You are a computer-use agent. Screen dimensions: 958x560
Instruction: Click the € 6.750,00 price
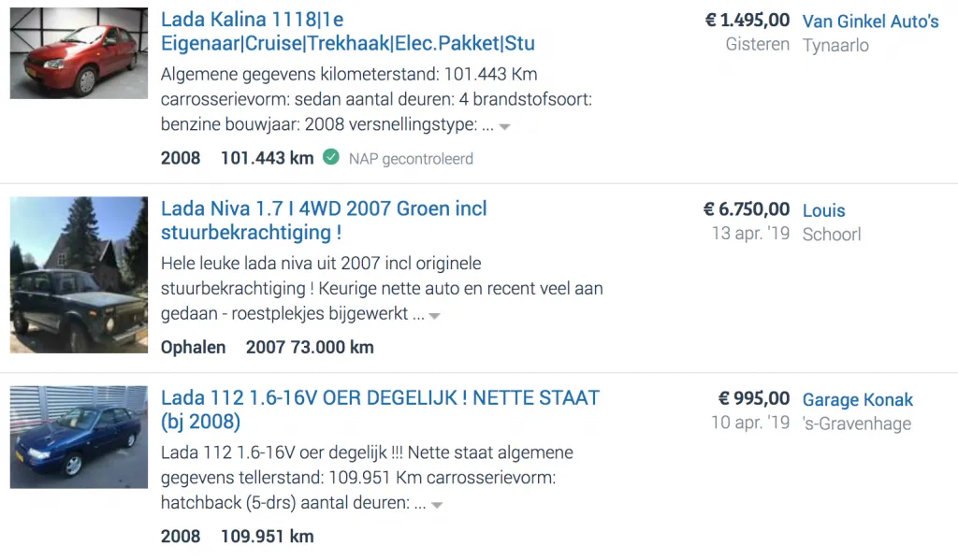pyautogui.click(x=747, y=209)
